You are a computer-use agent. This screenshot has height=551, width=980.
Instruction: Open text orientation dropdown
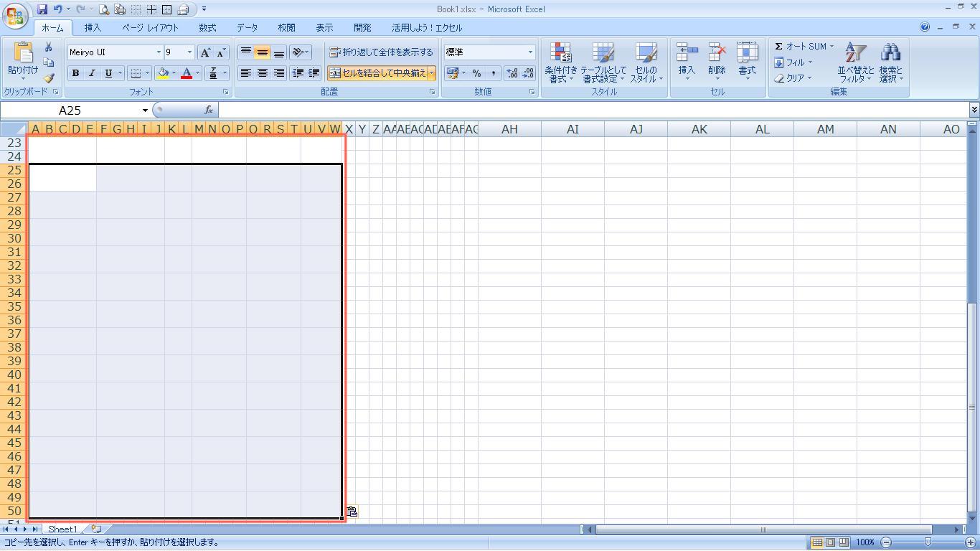(x=300, y=52)
